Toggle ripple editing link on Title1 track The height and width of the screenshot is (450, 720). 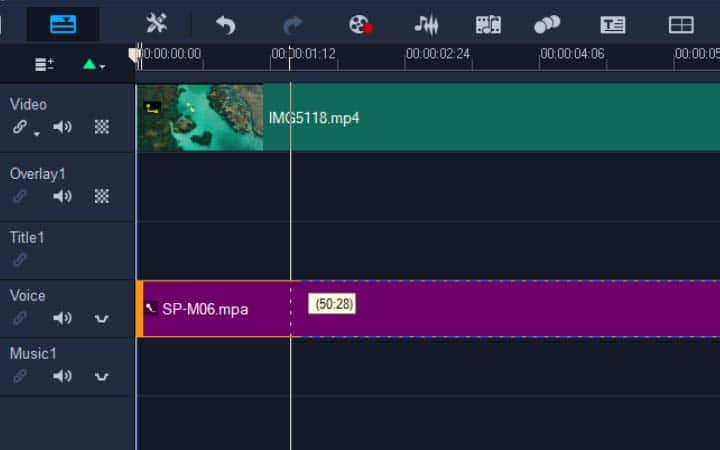20,259
